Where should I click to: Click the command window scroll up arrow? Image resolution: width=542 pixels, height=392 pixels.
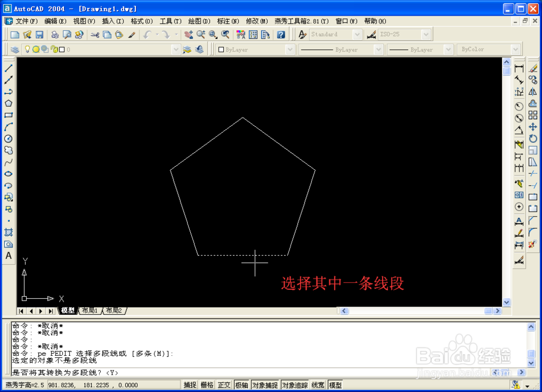(531, 326)
